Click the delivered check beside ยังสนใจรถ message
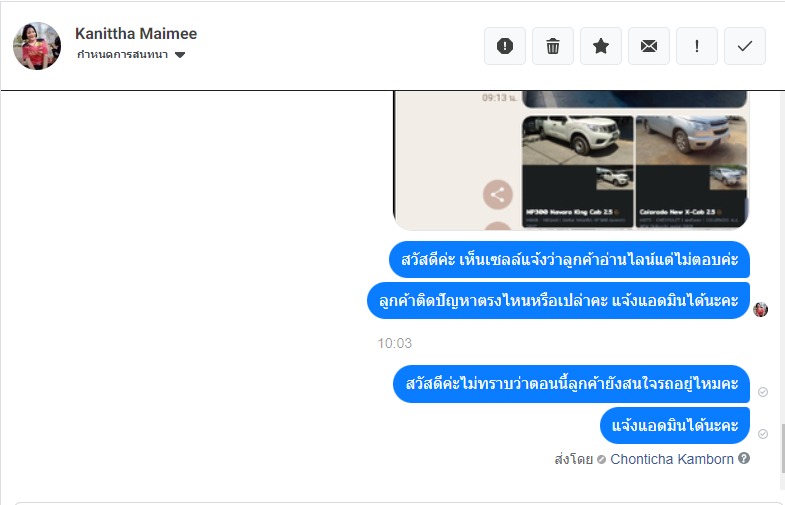The image size is (785, 505). click(763, 392)
